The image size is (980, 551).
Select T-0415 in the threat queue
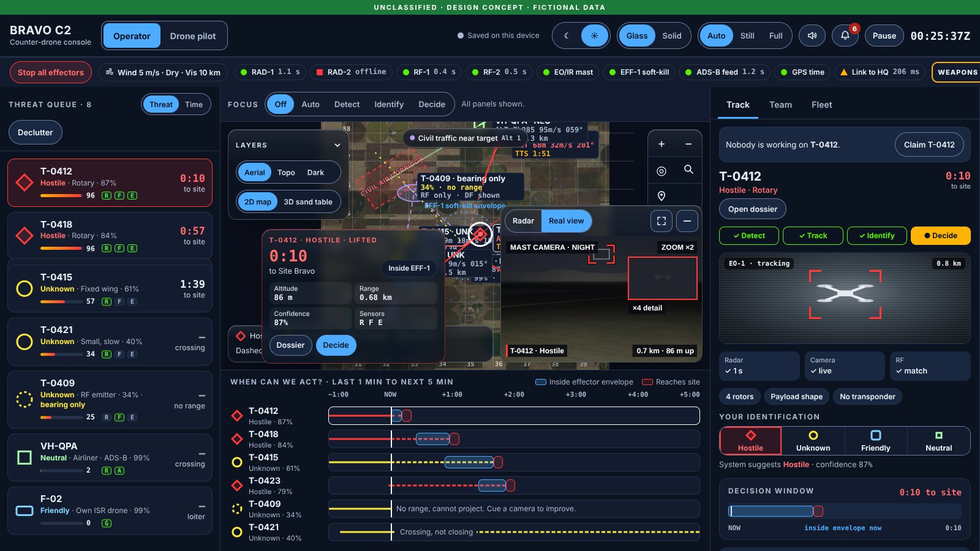point(110,288)
